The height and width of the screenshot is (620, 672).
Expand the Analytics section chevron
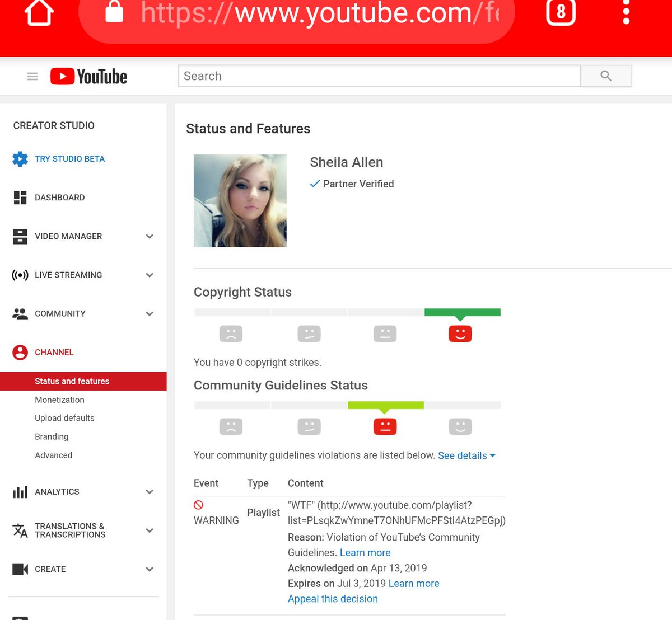point(150,492)
